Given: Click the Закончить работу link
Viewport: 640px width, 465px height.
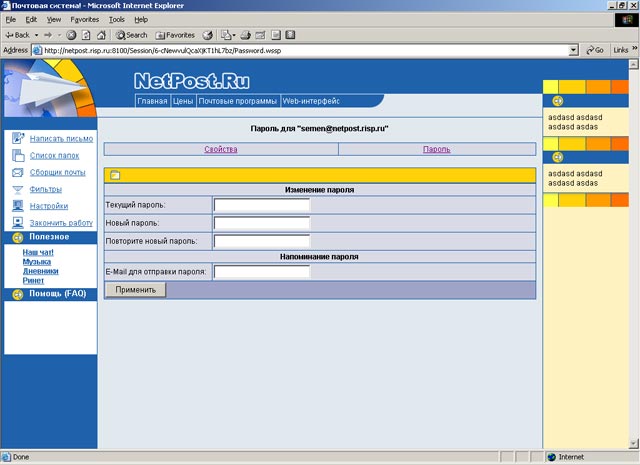Looking at the screenshot, I should point(61,223).
